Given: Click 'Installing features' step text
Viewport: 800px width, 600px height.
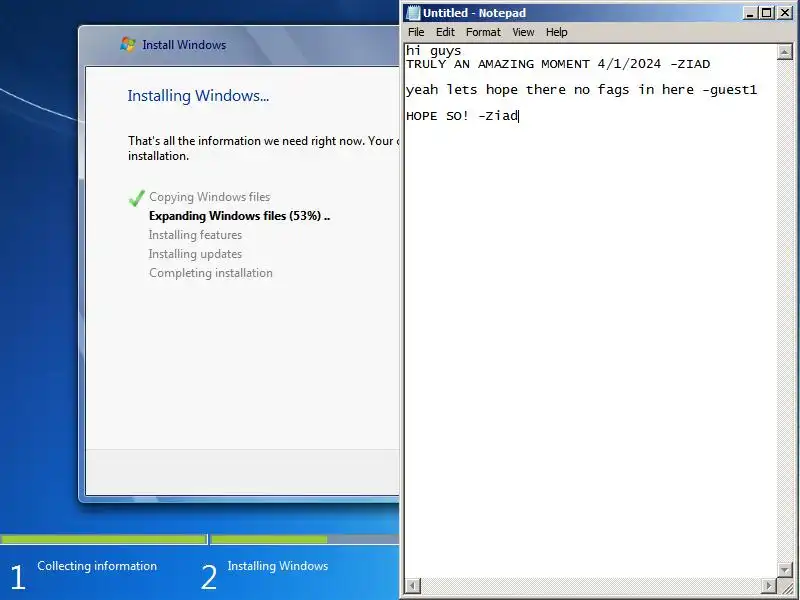Looking at the screenshot, I should (x=195, y=235).
